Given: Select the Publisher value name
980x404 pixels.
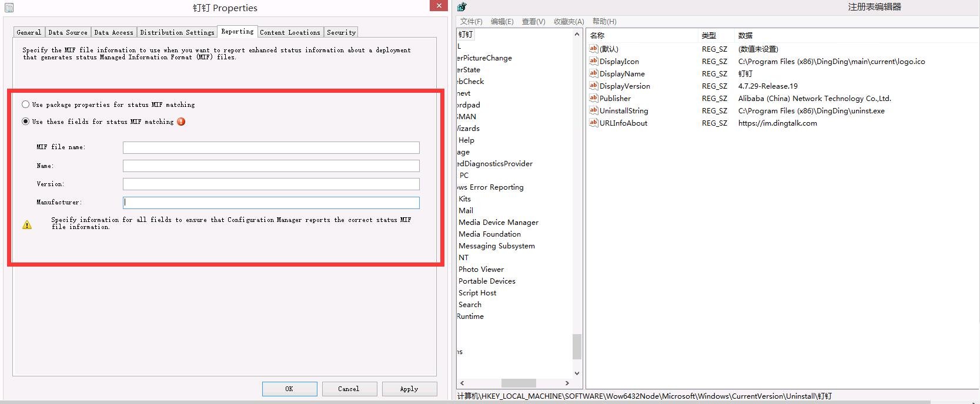Looking at the screenshot, I should click(615, 99).
